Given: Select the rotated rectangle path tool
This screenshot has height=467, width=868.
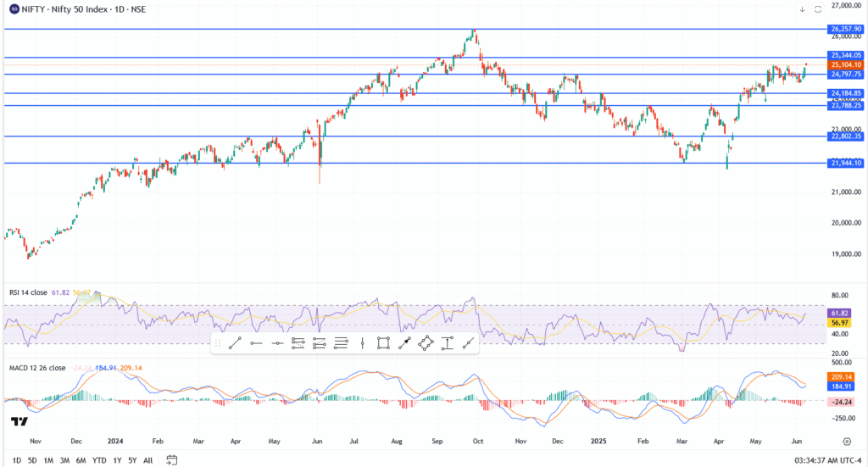Looking at the screenshot, I should (426, 343).
